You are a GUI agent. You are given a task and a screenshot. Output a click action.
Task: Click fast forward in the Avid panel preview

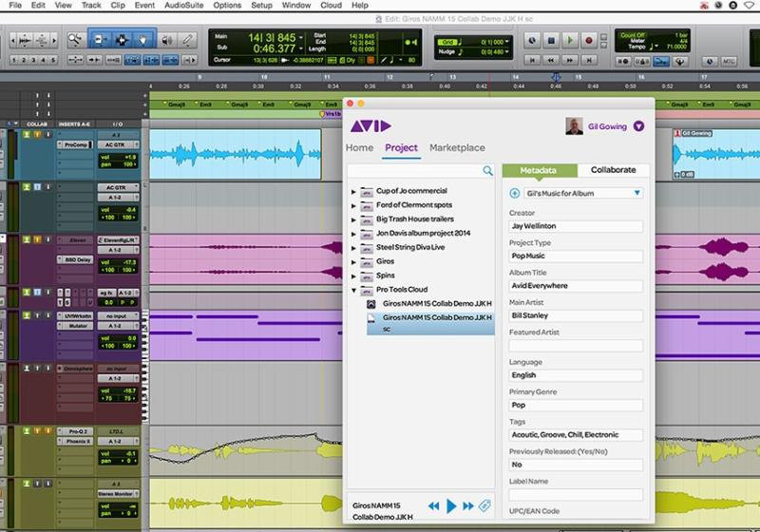click(468, 506)
